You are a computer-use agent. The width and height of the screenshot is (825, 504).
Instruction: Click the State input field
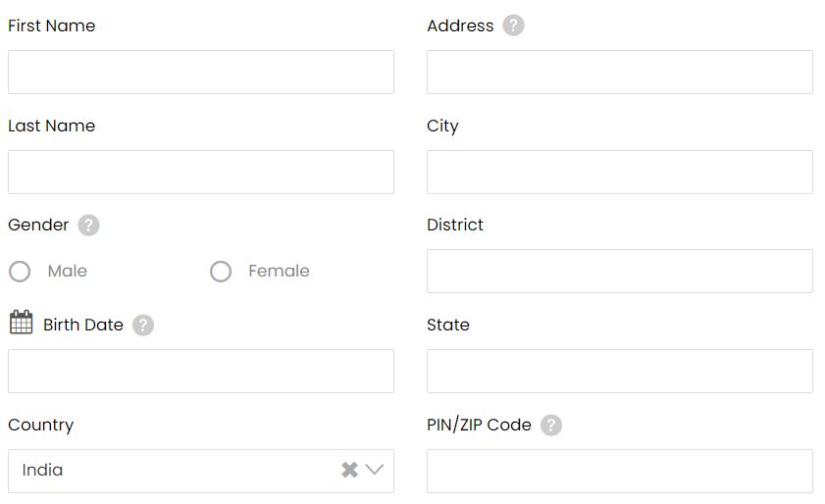tap(620, 371)
